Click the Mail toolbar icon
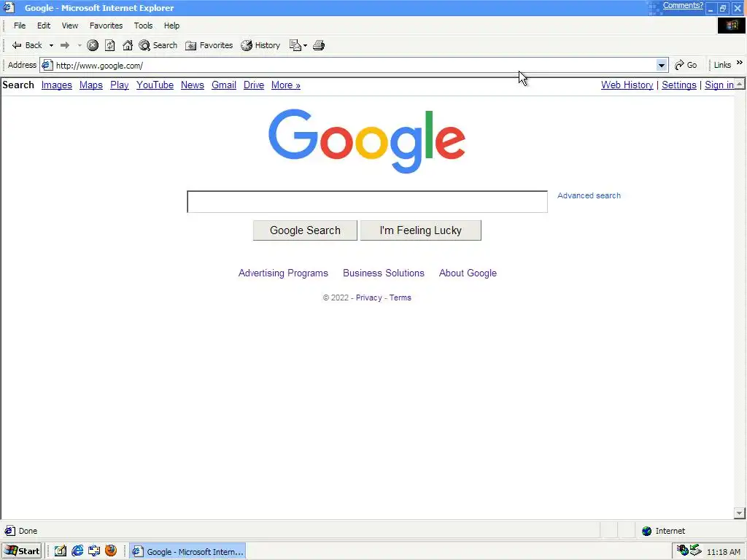Image resolution: width=747 pixels, height=560 pixels. coord(295,45)
